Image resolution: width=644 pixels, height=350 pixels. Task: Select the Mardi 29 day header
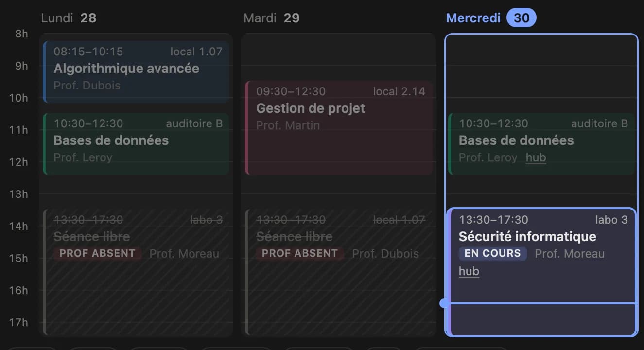[272, 18]
